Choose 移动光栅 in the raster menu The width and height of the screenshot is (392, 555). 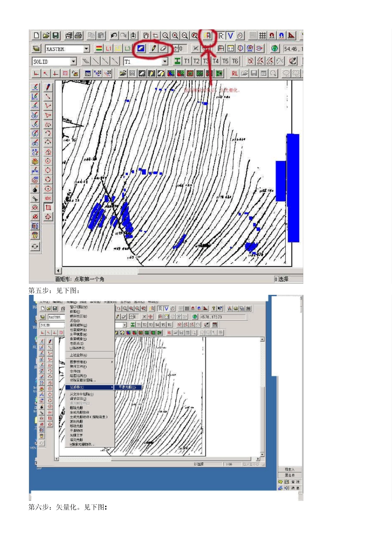(76, 426)
